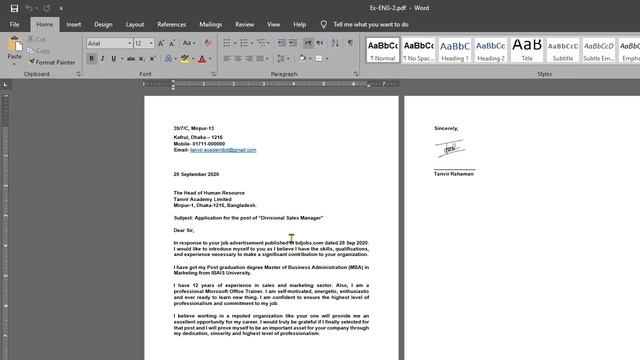Click the Multilevel List icon
Image resolution: width=640 pixels, height=360 pixels.
coord(261,43)
